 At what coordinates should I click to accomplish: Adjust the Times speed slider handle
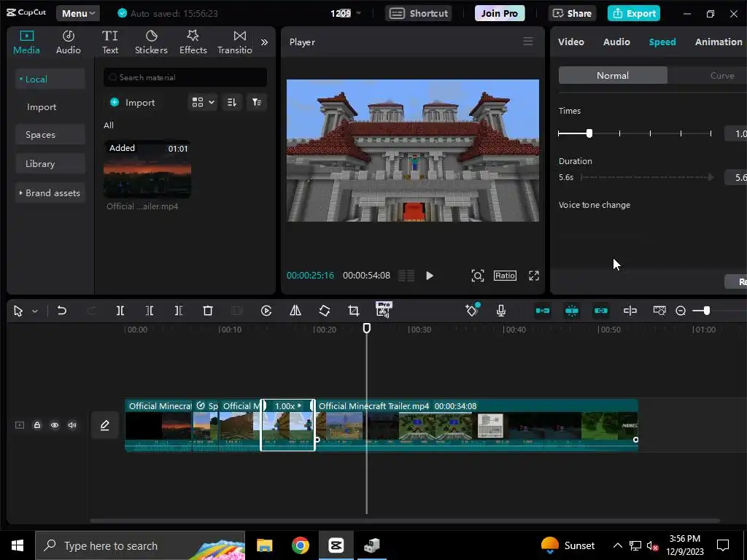[589, 133]
